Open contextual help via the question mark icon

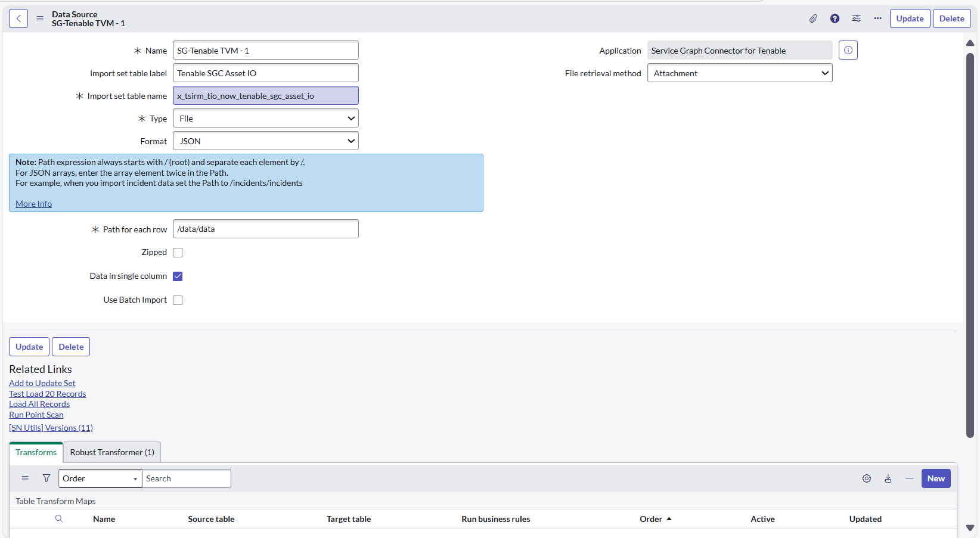pyautogui.click(x=835, y=18)
